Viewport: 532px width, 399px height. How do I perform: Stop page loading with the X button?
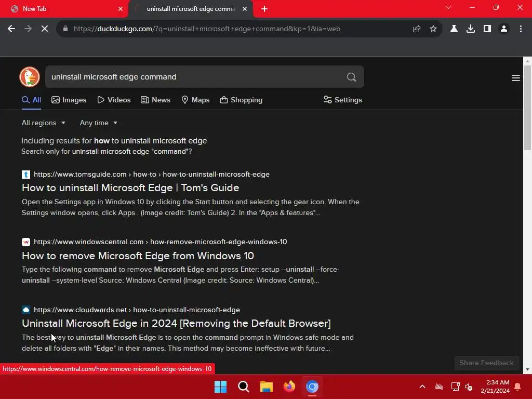pyautogui.click(x=45, y=29)
